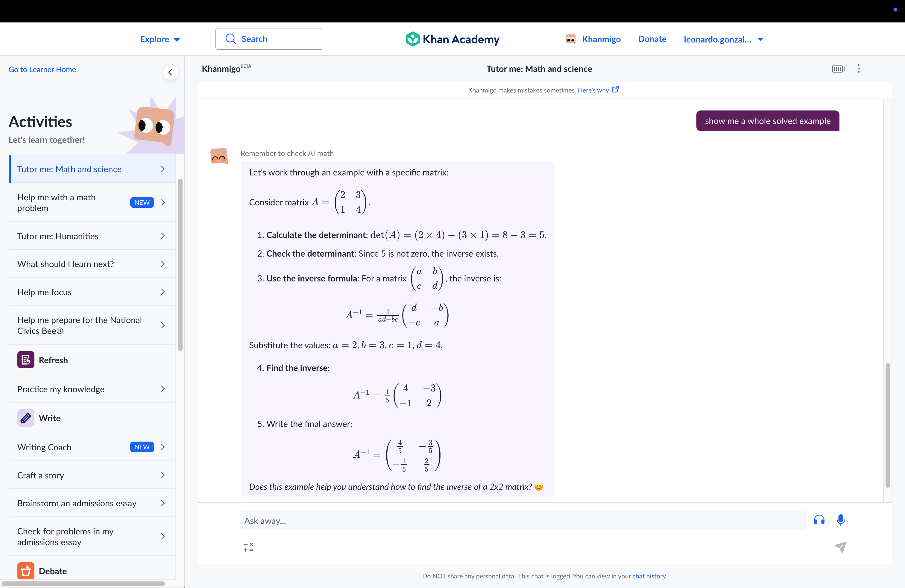Click the microphone icon in chat input

point(840,519)
